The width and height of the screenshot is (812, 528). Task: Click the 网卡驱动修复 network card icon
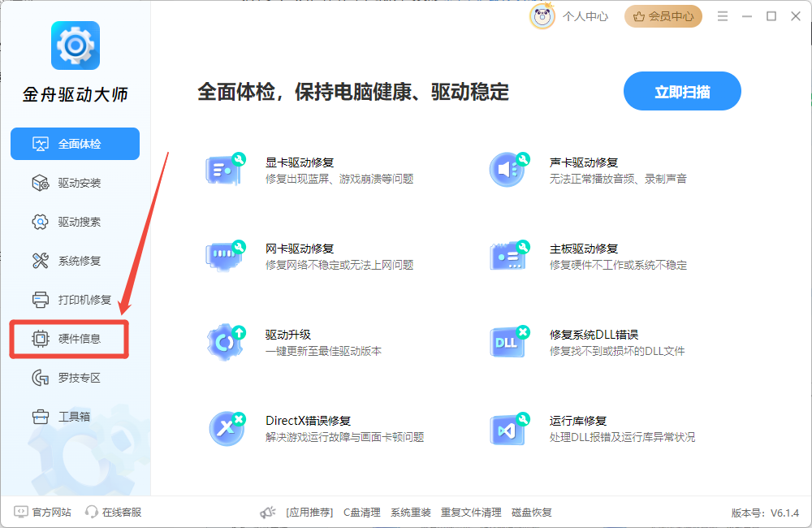click(225, 255)
